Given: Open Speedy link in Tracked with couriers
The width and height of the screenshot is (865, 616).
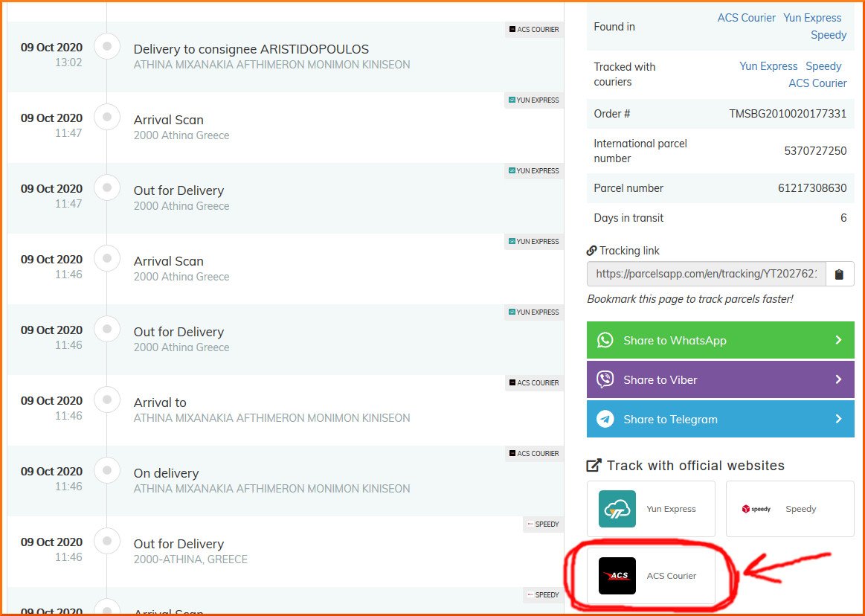Looking at the screenshot, I should 823,66.
